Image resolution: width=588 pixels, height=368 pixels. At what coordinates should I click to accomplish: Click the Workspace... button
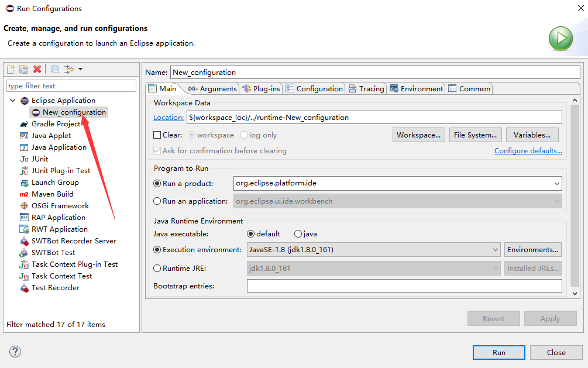click(418, 135)
